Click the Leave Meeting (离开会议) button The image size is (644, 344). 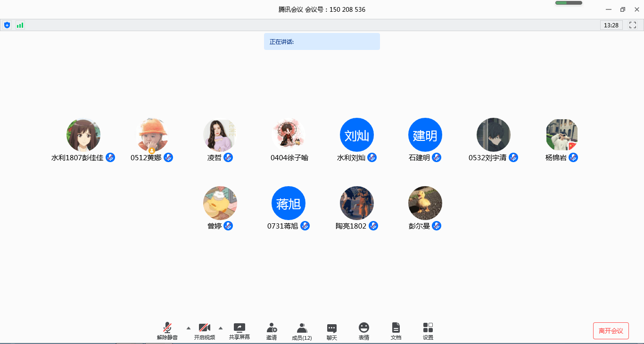611,331
